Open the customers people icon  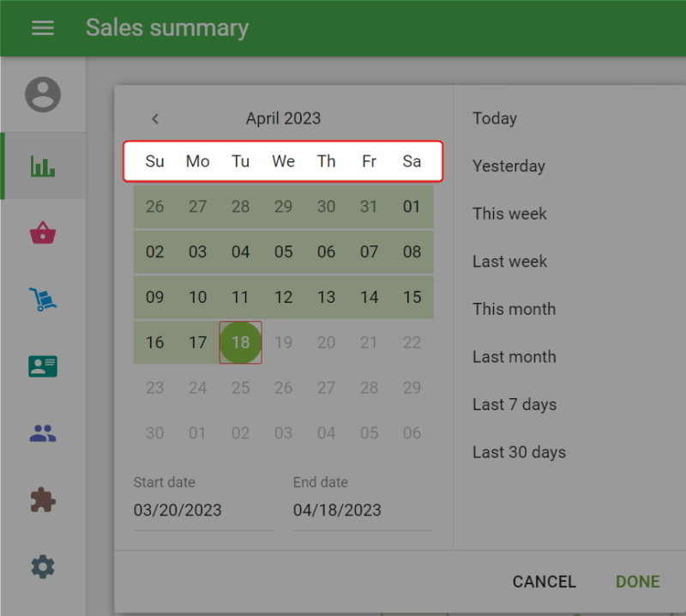[x=43, y=433]
